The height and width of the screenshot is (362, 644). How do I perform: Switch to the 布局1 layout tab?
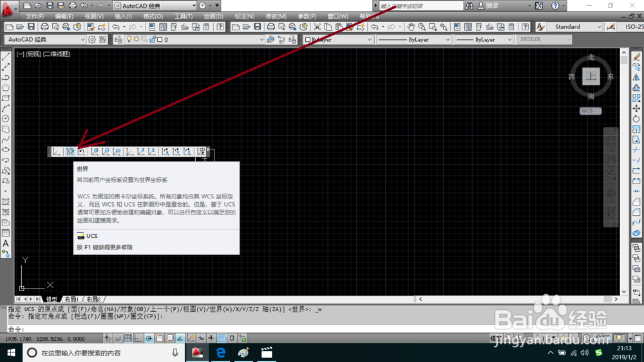tap(71, 299)
